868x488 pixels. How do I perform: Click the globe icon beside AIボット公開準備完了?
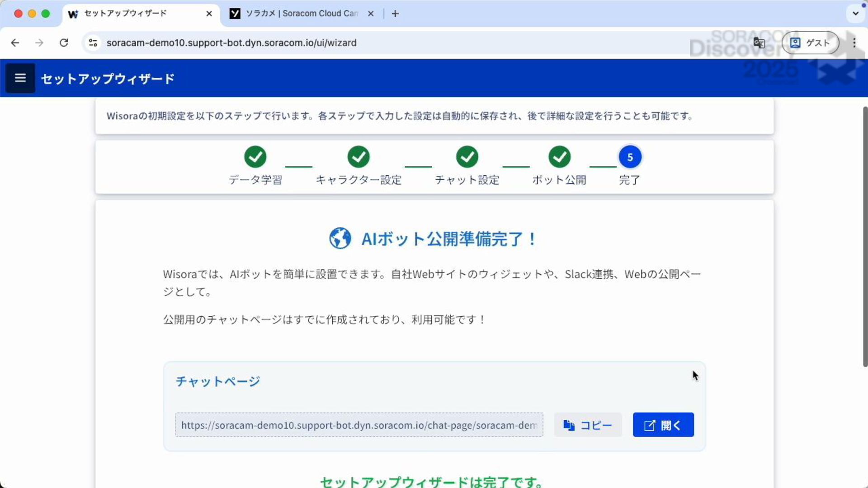340,238
